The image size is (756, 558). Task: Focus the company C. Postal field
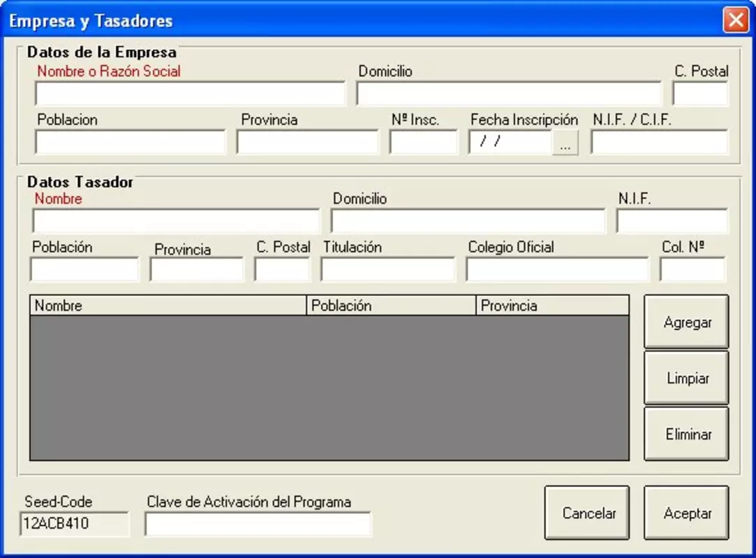pos(701,93)
